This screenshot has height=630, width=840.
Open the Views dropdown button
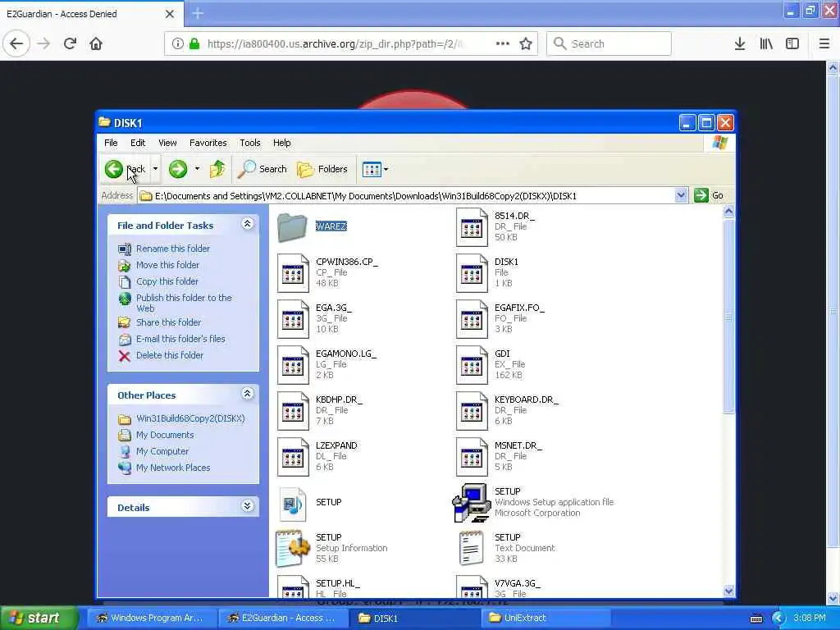click(x=374, y=169)
